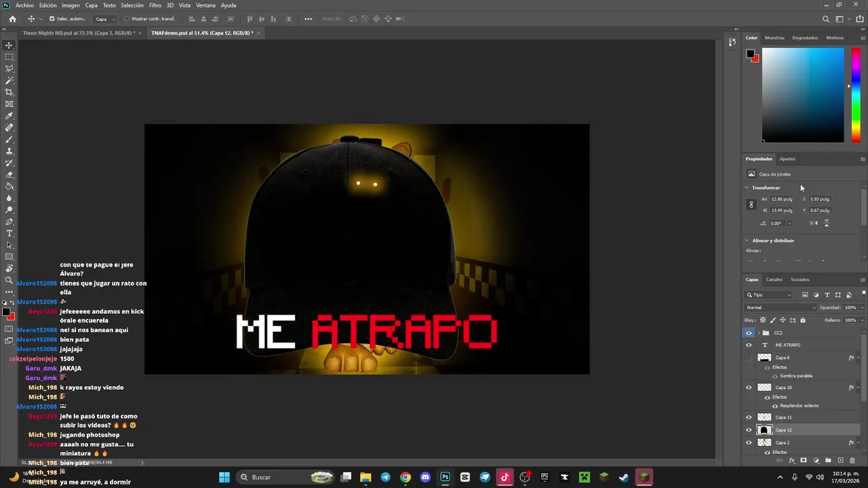Collapse the Transformar section
This screenshot has height=488, width=868.
[x=747, y=188]
